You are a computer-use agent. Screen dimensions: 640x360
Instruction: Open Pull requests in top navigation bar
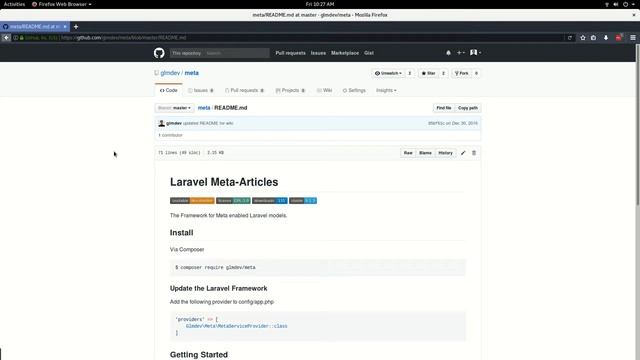coord(290,53)
